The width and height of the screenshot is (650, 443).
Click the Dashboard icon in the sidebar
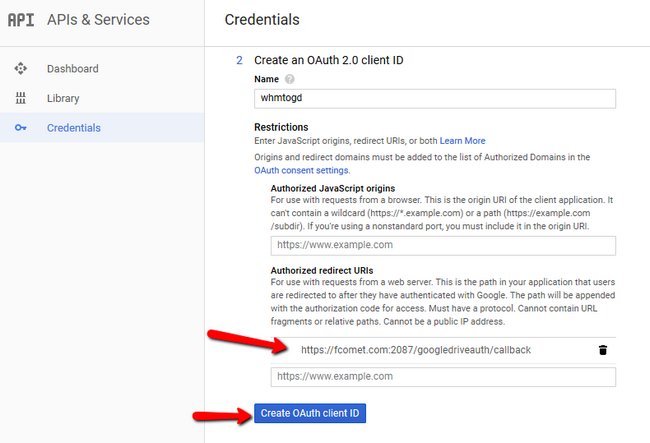[x=21, y=69]
